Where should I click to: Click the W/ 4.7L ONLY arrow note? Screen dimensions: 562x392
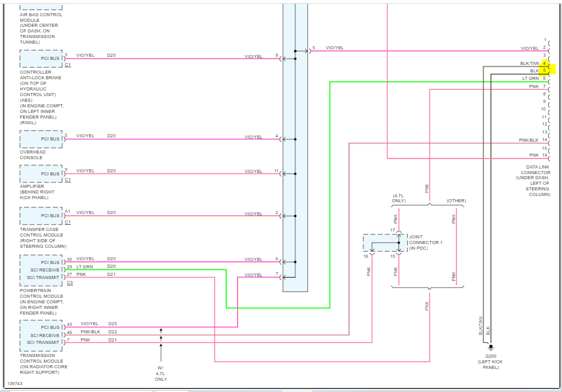coord(160,373)
